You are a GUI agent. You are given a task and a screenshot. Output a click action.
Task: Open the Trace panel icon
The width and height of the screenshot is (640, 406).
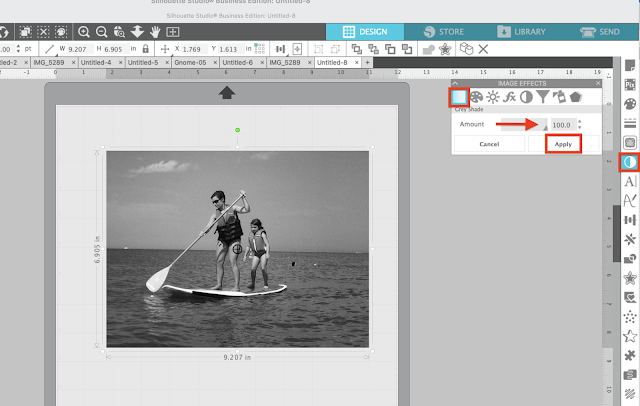(x=630, y=142)
